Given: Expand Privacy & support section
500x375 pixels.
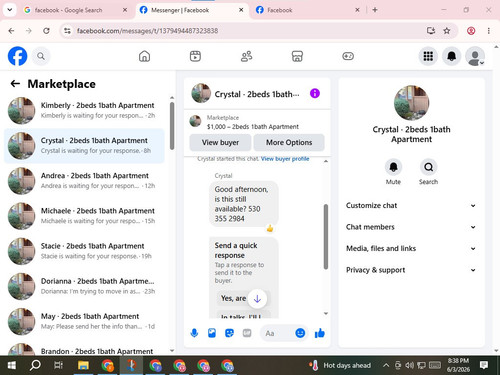Looking at the screenshot, I should 411,270.
